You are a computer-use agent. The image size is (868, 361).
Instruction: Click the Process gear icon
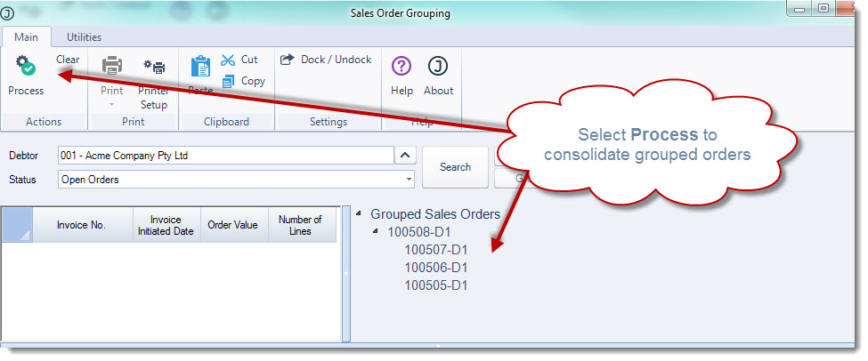click(x=26, y=66)
